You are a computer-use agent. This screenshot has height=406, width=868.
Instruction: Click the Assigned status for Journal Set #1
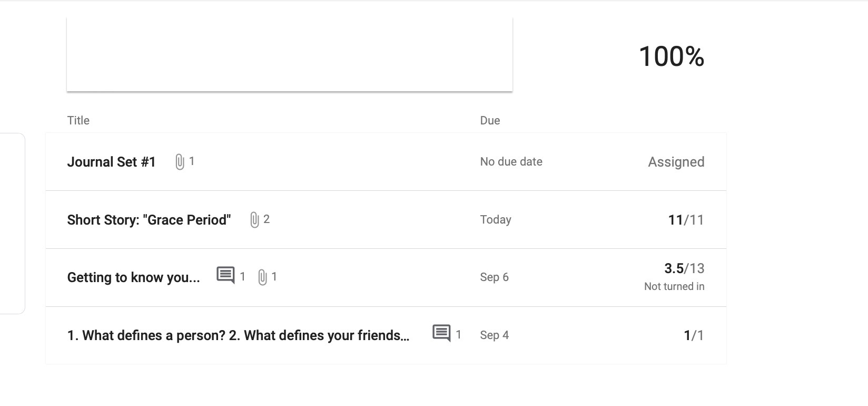click(x=676, y=162)
